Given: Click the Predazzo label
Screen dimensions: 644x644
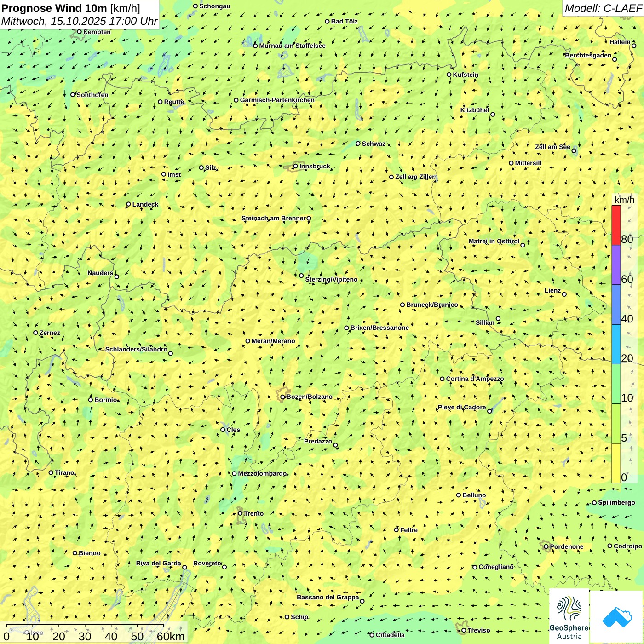Looking at the screenshot, I should [318, 441].
